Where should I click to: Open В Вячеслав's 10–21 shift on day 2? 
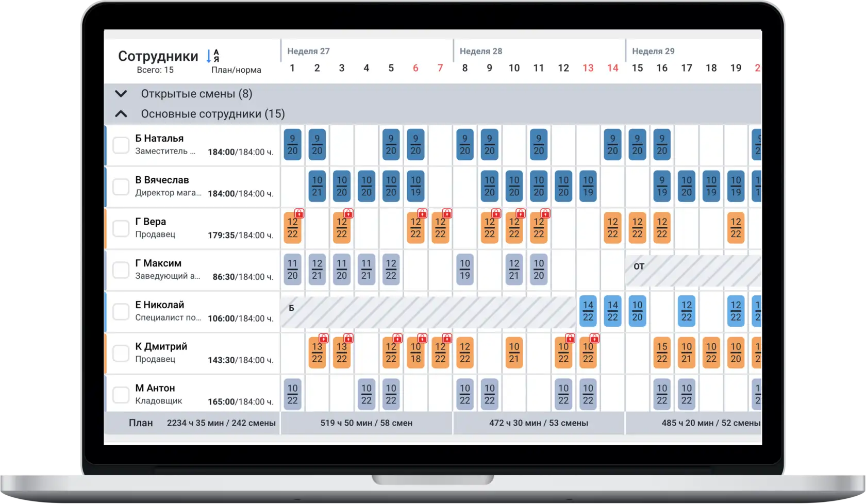317,187
